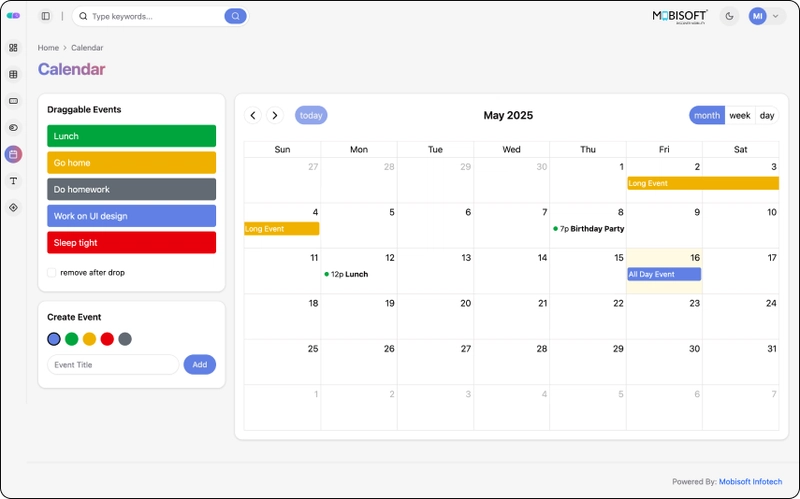Viewport: 800px width, 499px height.
Task: Click the Mobisoft logo
Action: click(x=680, y=16)
